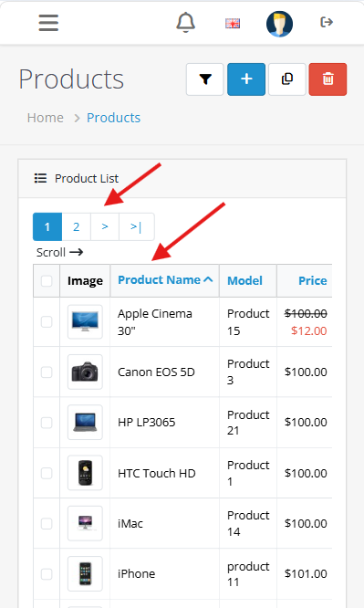
Task: Click the Product 3 model cell
Action: tap(248, 372)
